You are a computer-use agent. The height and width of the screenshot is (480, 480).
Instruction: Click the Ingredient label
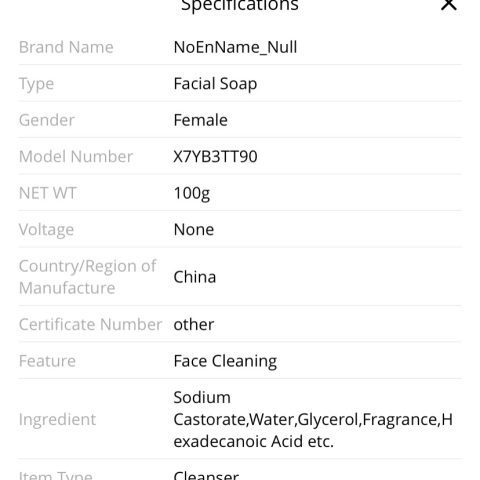pos(57,420)
